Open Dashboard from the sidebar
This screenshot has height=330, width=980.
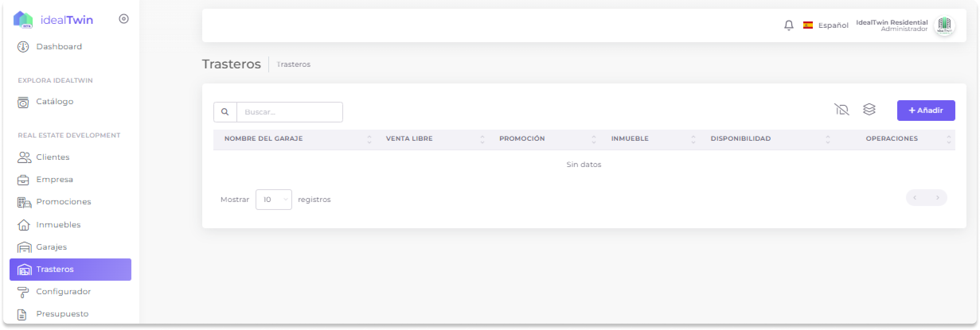coord(59,47)
